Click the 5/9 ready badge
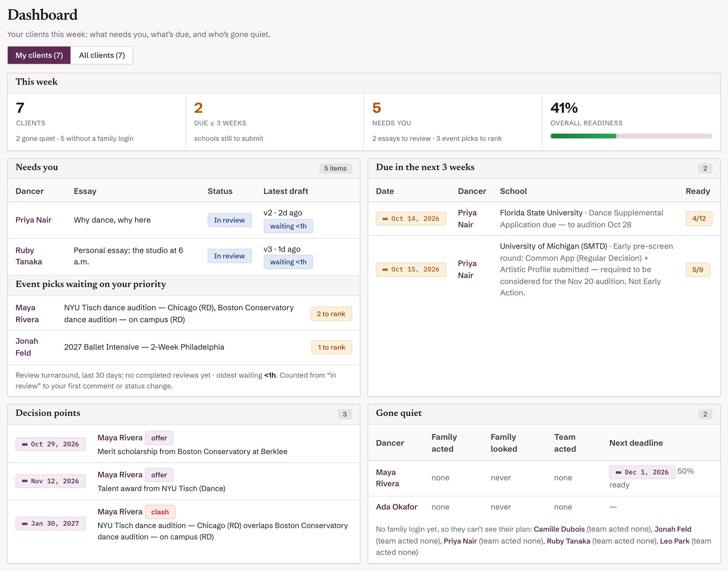Screen dimensions: 728x571 [x=698, y=270]
